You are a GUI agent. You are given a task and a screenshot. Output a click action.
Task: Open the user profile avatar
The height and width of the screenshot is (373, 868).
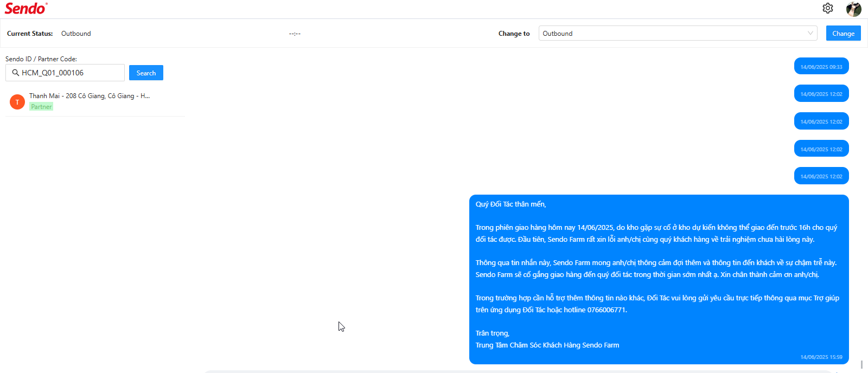(853, 9)
